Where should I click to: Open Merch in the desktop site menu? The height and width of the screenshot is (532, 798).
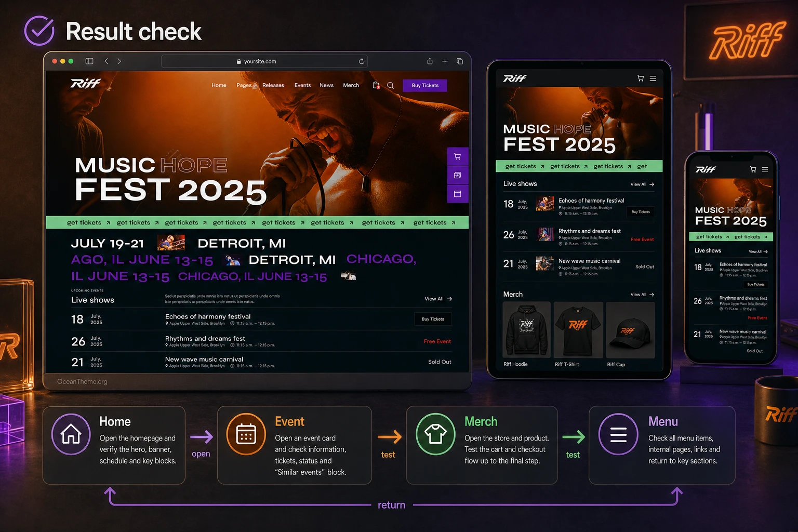click(x=351, y=85)
